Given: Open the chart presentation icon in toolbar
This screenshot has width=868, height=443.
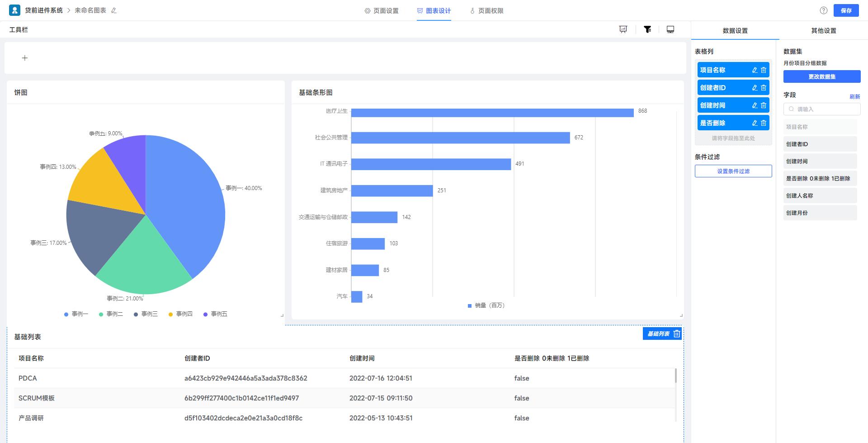Looking at the screenshot, I should [623, 29].
